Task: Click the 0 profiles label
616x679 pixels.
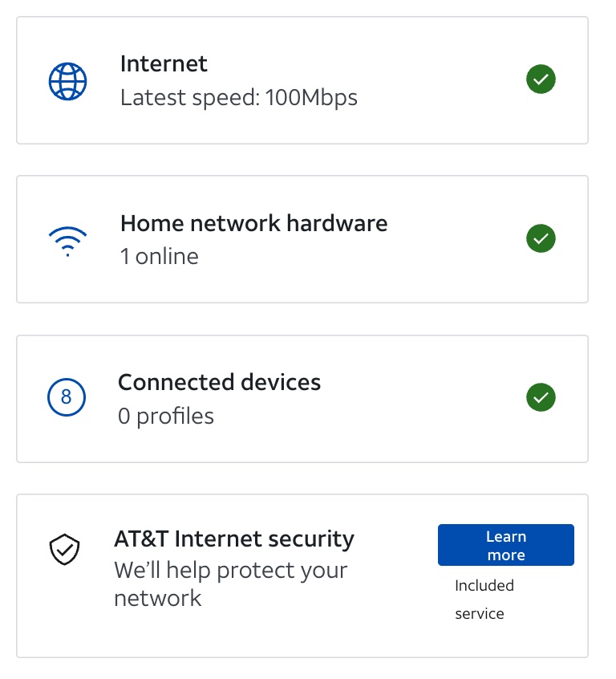Action: point(166,416)
